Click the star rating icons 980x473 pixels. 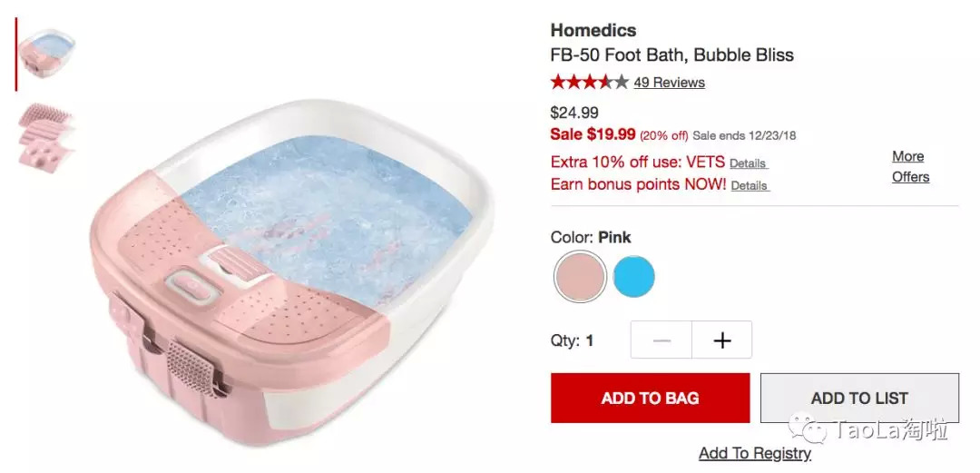pyautogui.click(x=590, y=82)
